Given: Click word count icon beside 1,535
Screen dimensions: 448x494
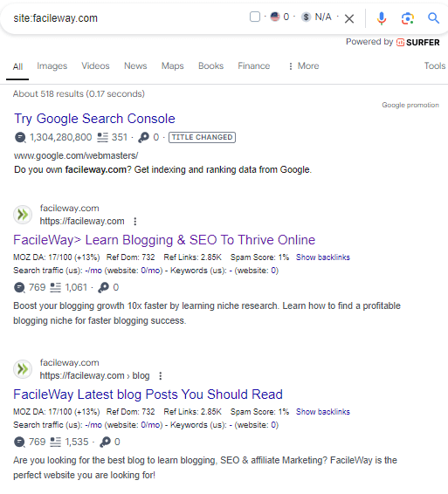Looking at the screenshot, I should tap(56, 442).
